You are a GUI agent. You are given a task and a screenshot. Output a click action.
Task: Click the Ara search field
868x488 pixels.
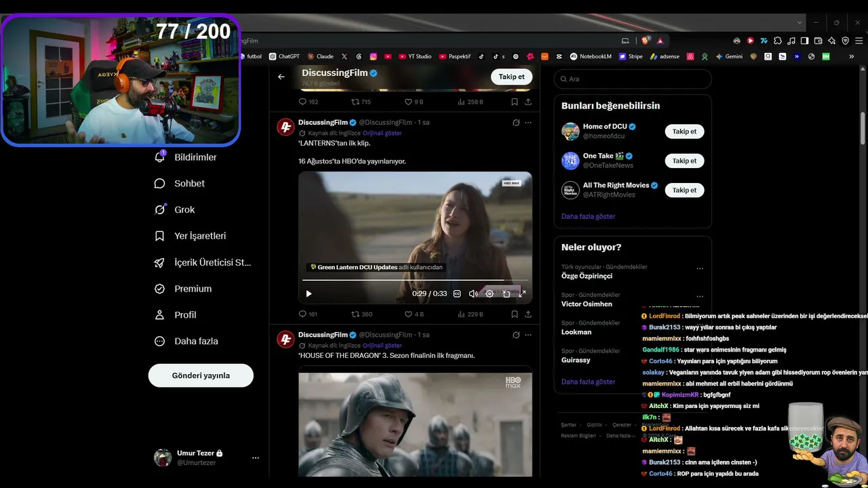pos(633,79)
